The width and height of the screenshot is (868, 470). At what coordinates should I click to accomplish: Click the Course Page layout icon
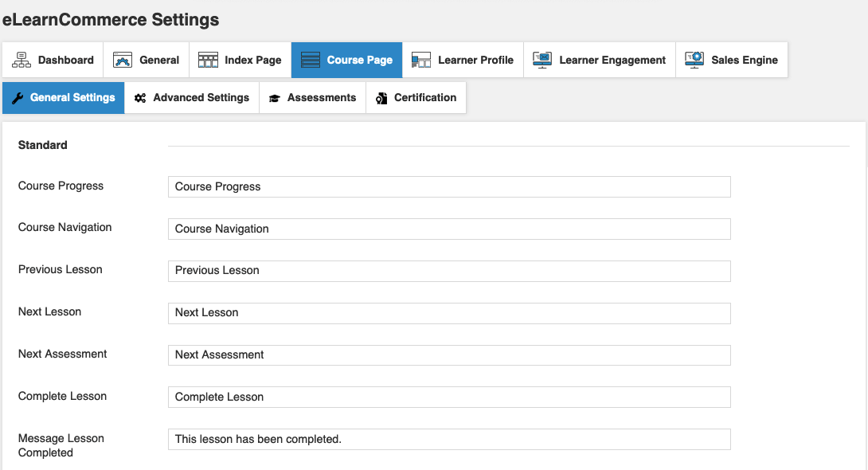point(311,60)
